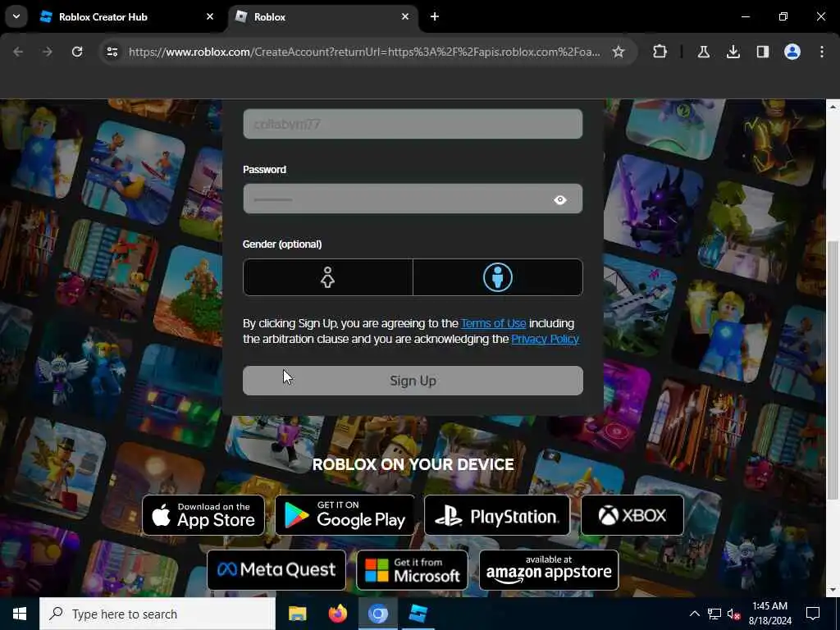Open the Terms of Use link

point(493,323)
